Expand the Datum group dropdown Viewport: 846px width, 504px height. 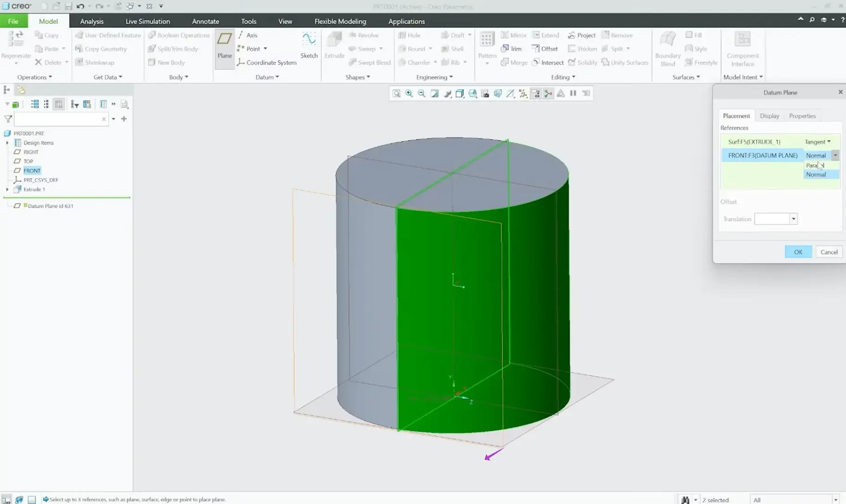point(267,77)
